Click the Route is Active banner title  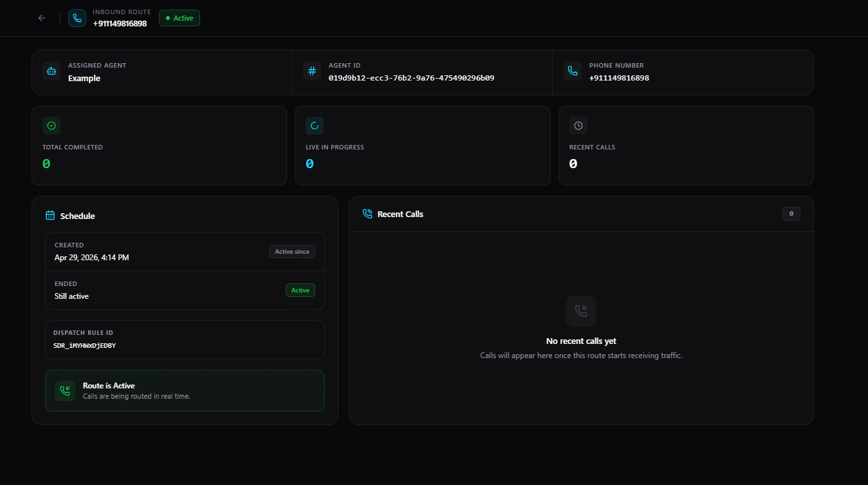[x=109, y=386]
